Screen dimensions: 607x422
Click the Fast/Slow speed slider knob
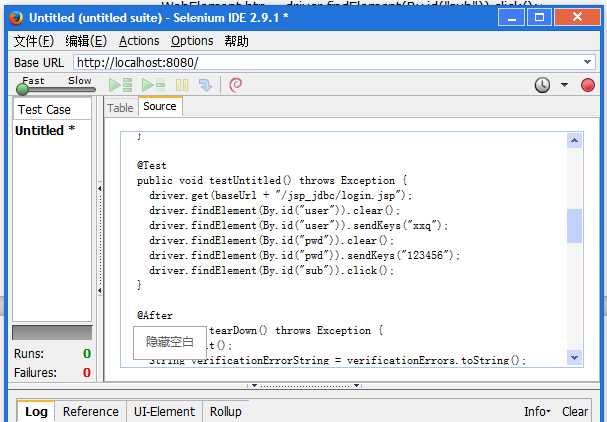(22, 89)
